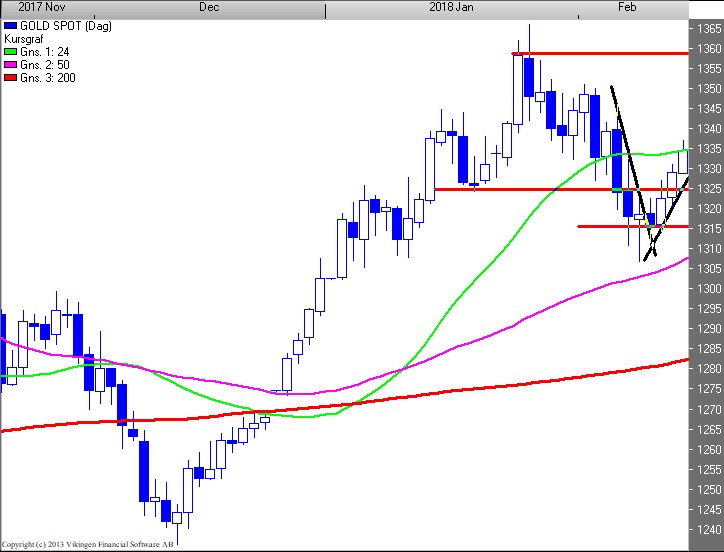The height and width of the screenshot is (552, 724).
Task: Select the Dec month header
Action: pos(209,7)
